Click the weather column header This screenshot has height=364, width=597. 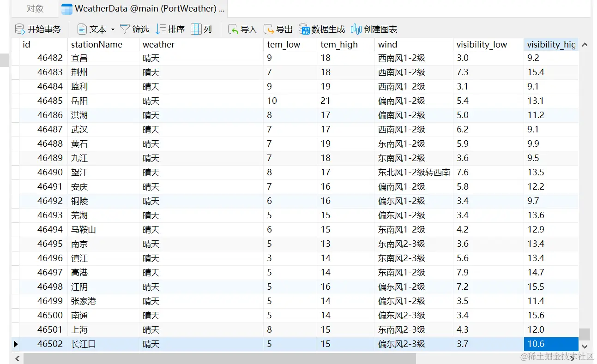[x=201, y=44]
